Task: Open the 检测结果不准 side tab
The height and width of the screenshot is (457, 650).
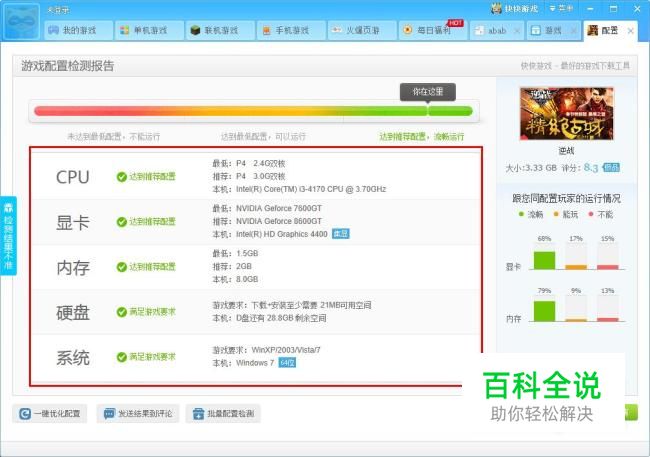Action: [8, 236]
